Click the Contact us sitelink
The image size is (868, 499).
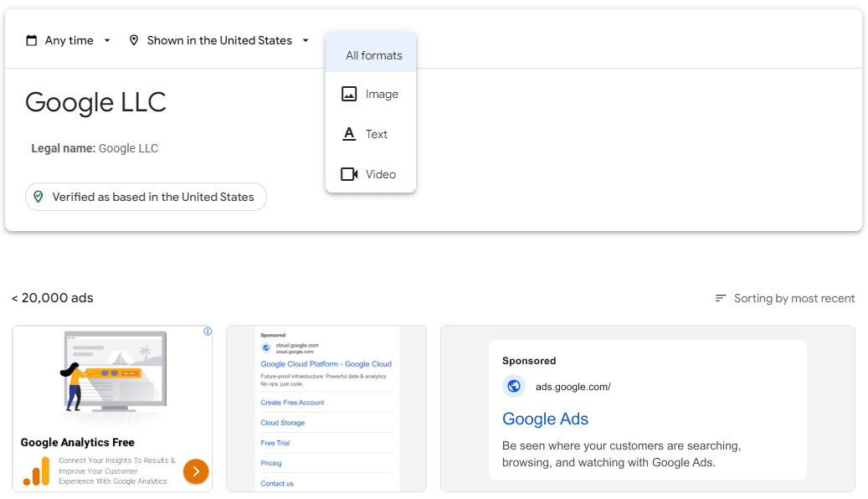[277, 483]
